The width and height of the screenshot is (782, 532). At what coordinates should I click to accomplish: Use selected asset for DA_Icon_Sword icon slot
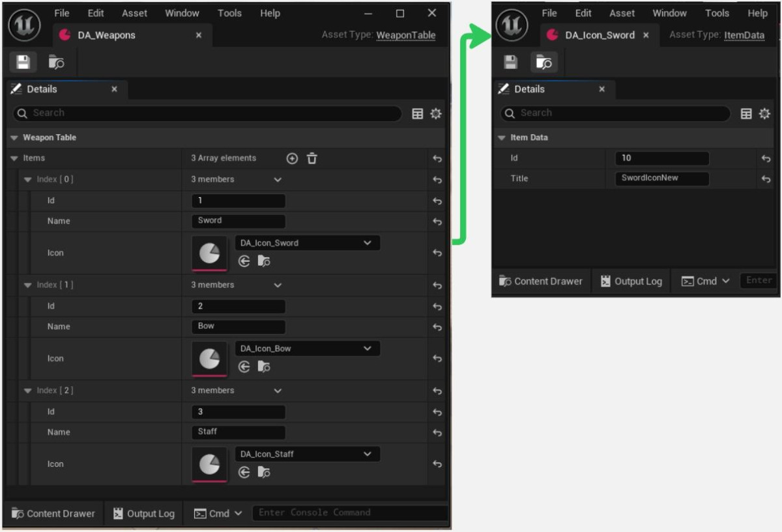(x=244, y=261)
